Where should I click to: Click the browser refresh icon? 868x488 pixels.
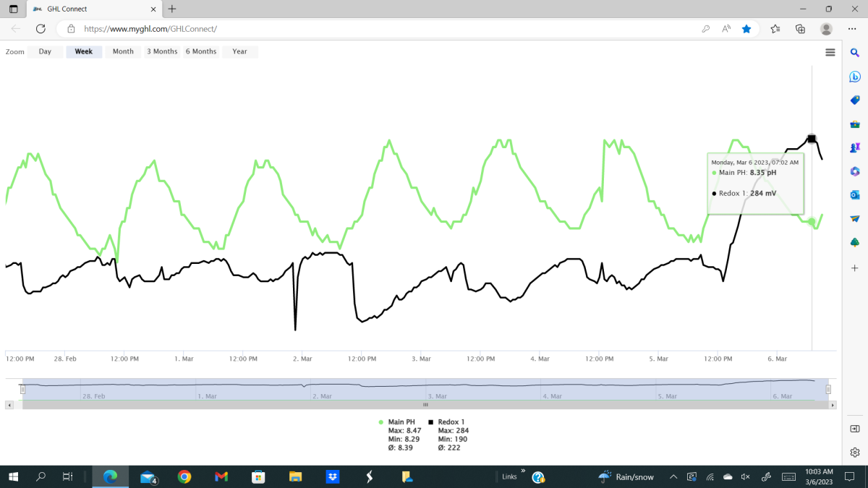tap(41, 29)
